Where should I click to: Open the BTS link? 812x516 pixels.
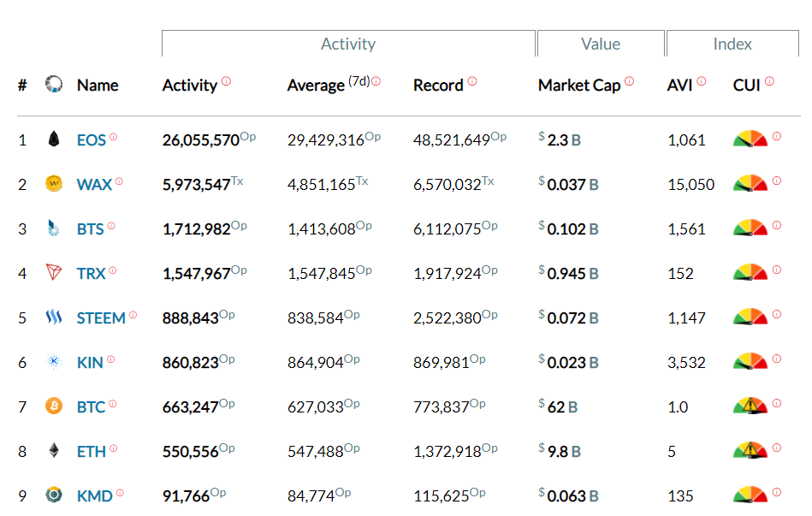coord(90,229)
